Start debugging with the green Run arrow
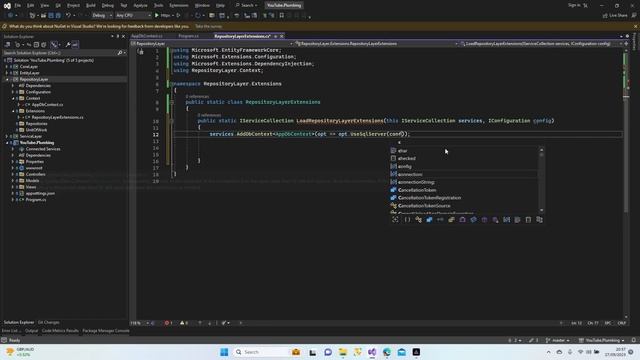The width and height of the screenshot is (640, 360). point(157,16)
